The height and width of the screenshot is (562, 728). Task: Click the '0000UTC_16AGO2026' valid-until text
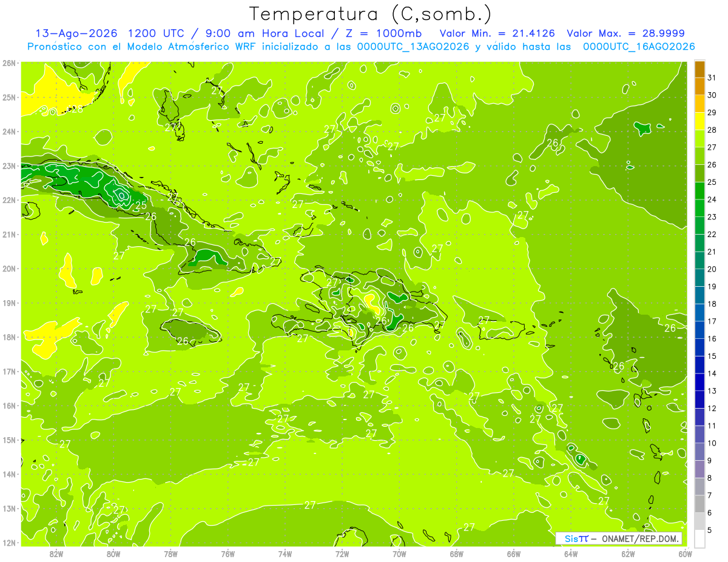pyautogui.click(x=638, y=47)
